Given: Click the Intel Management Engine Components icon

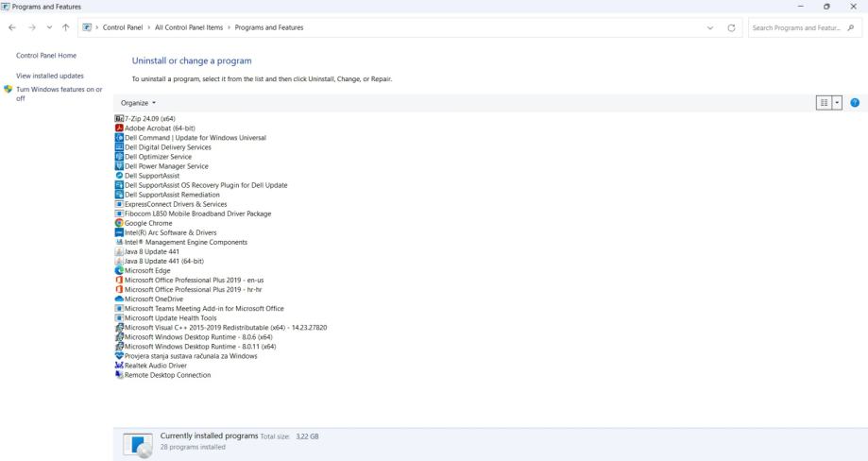Looking at the screenshot, I should (119, 242).
